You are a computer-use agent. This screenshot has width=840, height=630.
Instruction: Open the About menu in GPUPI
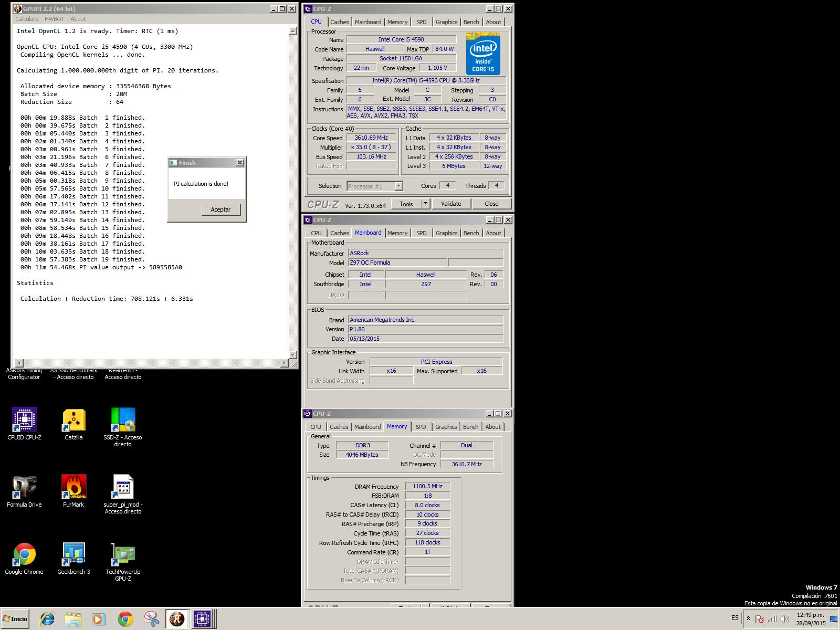pyautogui.click(x=78, y=19)
